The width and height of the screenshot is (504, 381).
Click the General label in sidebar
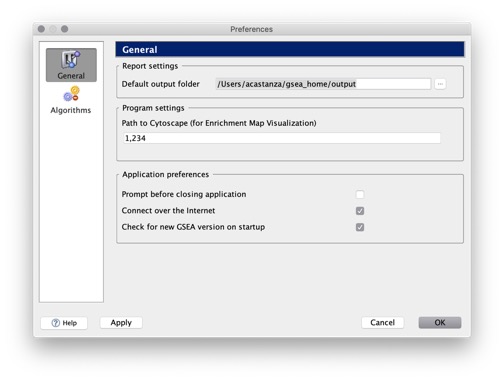tap(71, 76)
